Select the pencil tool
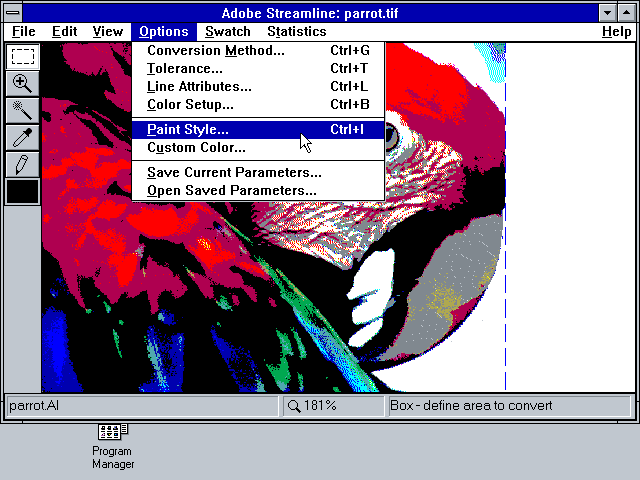The height and width of the screenshot is (480, 640). pos(22,164)
